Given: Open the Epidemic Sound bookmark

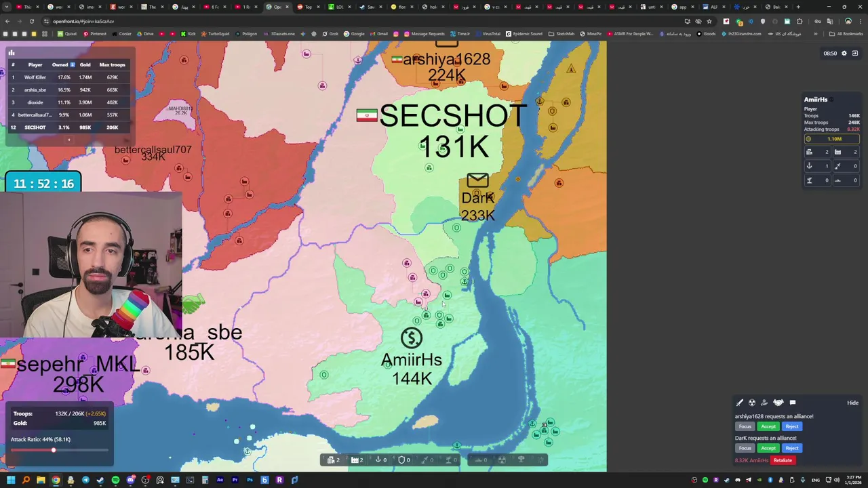Looking at the screenshot, I should tap(524, 34).
